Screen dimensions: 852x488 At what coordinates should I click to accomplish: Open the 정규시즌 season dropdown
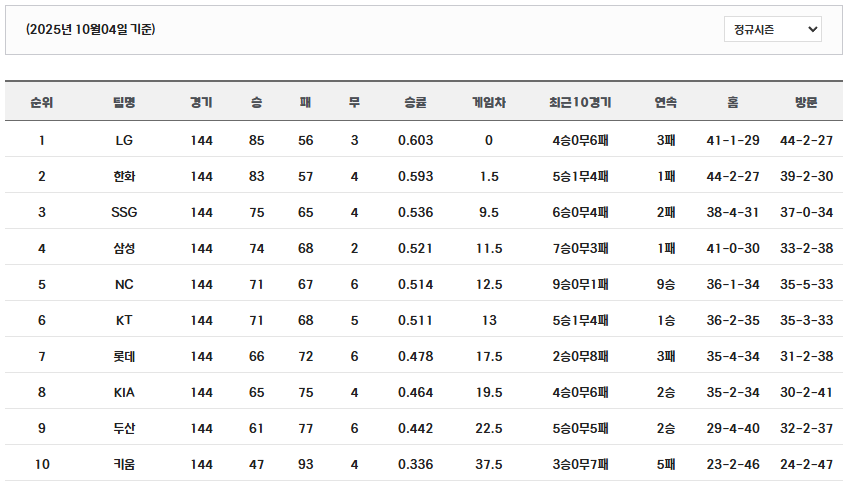pos(772,29)
